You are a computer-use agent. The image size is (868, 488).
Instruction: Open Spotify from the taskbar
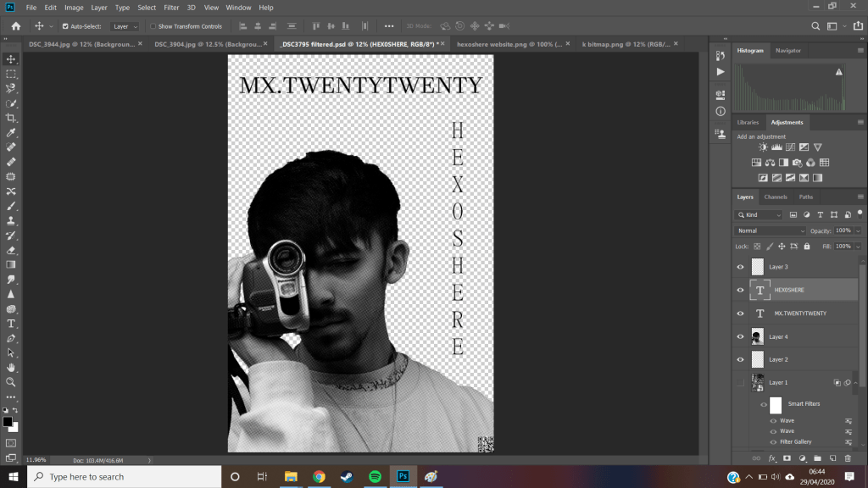click(x=375, y=476)
